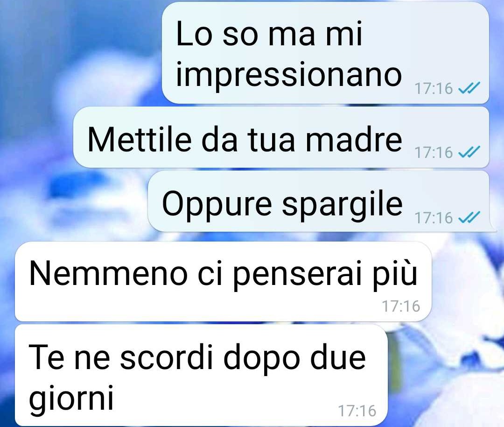Select the "Mettile da tua madre" message
The width and height of the screenshot is (504, 427).
coord(281,137)
